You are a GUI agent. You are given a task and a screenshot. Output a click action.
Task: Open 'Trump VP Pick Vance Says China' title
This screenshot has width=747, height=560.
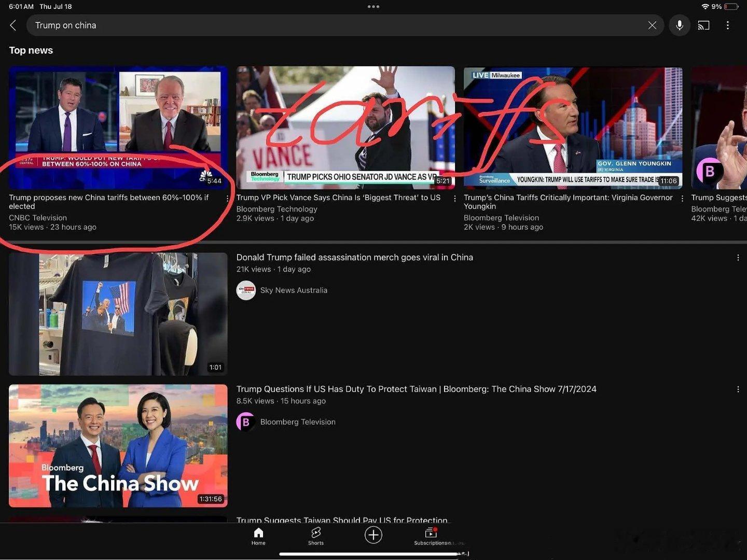pyautogui.click(x=338, y=198)
